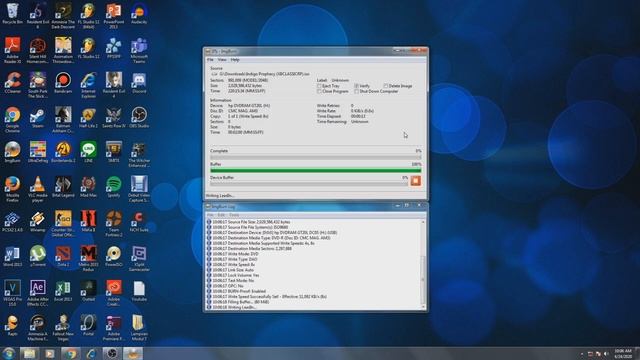Click the green Buffer progress bar
640x360 pixels.
[x=316, y=171]
